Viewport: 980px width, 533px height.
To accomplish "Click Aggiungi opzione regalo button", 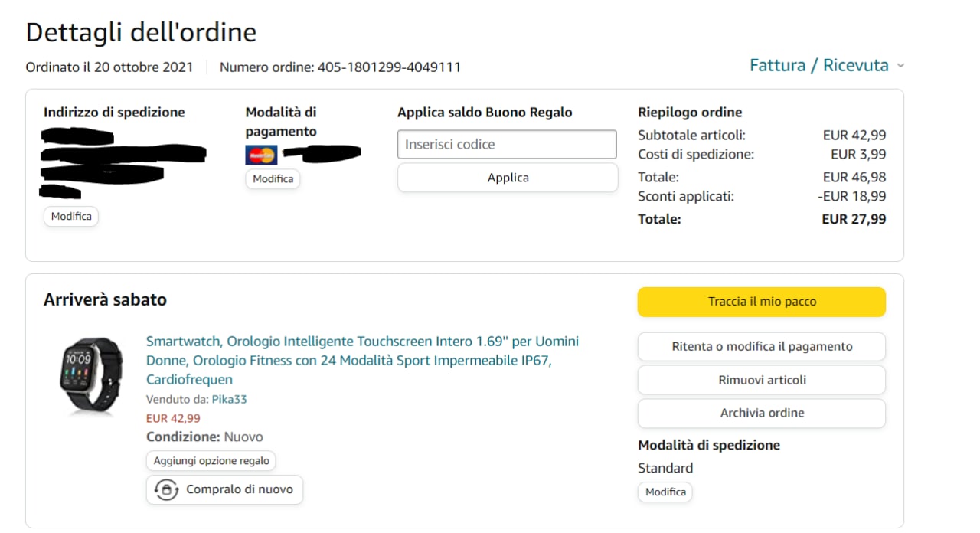I will 211,461.
